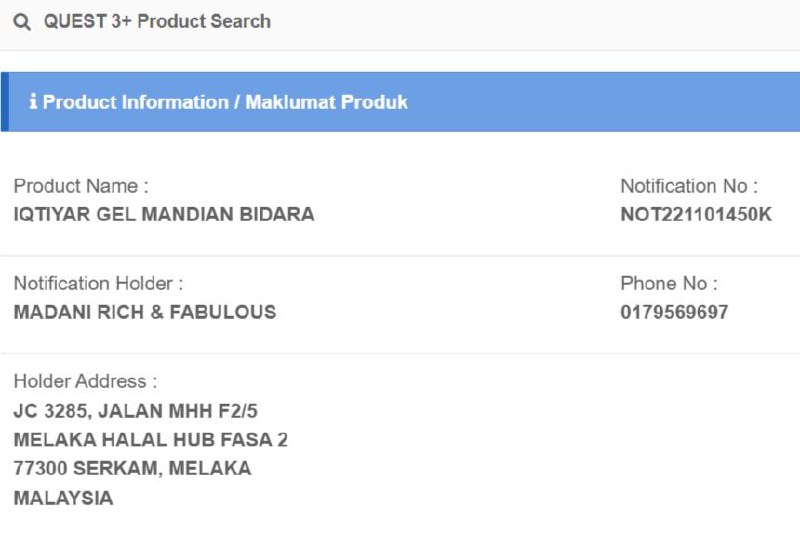The width and height of the screenshot is (800, 533).
Task: Click the MALAYSIA country text
Action: (63, 497)
